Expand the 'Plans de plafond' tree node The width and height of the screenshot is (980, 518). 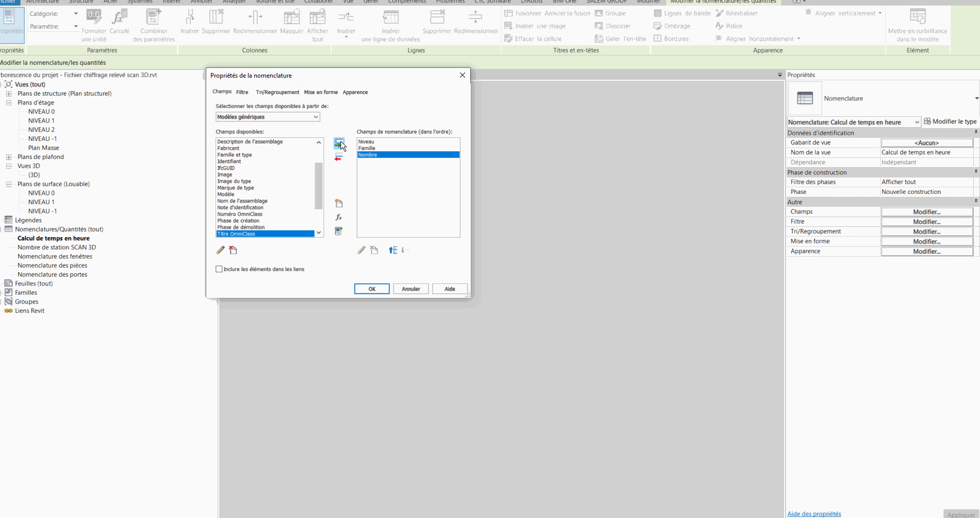[x=9, y=157]
